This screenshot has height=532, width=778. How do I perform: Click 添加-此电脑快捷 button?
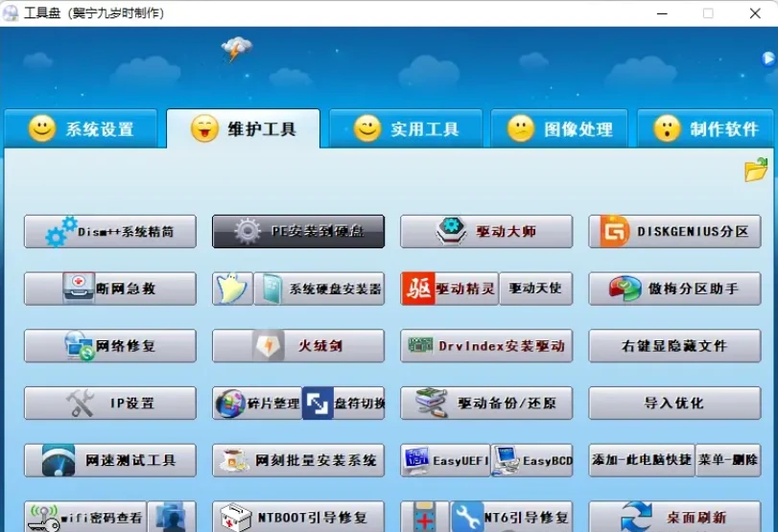(x=642, y=461)
